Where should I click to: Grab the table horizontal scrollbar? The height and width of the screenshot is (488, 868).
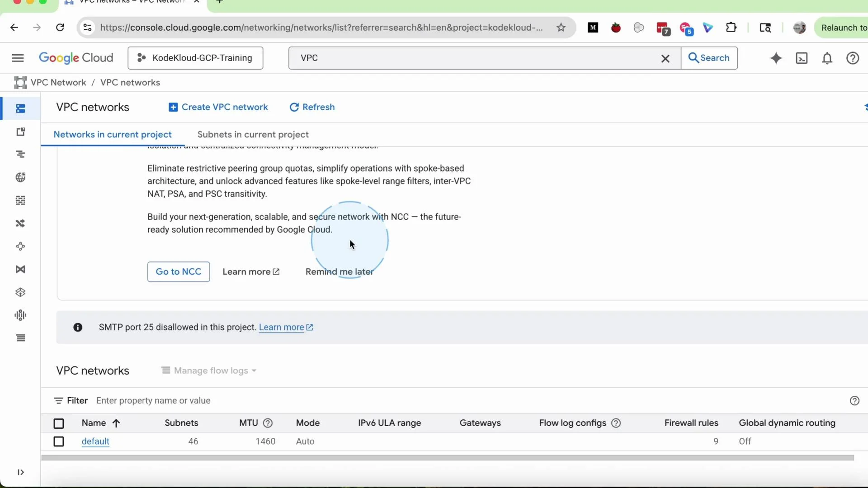(448, 458)
